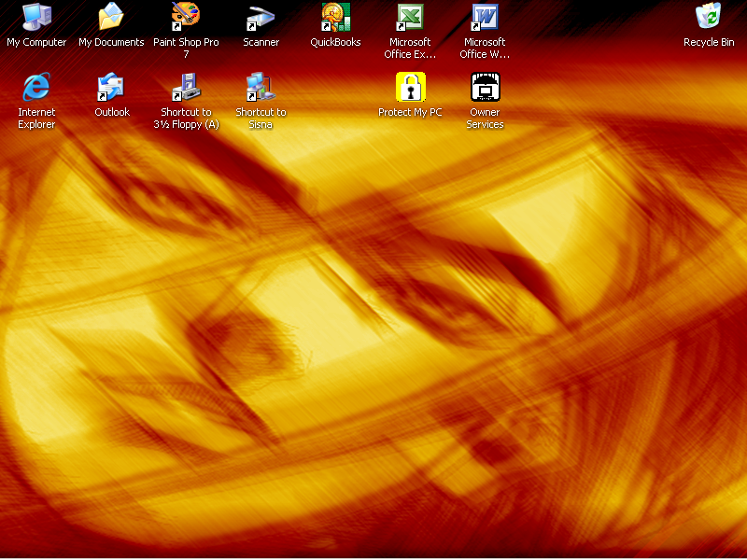
Task: Click the "QuickBooks" label text
Action: [x=335, y=42]
